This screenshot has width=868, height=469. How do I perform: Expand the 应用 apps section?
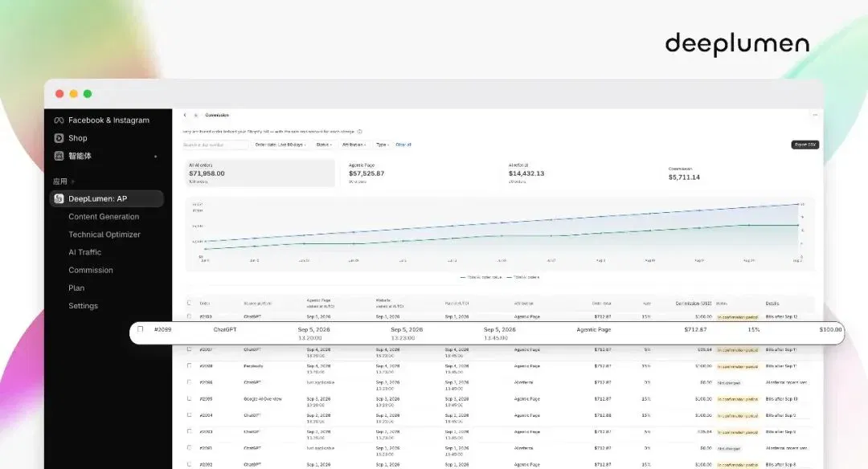pos(63,181)
